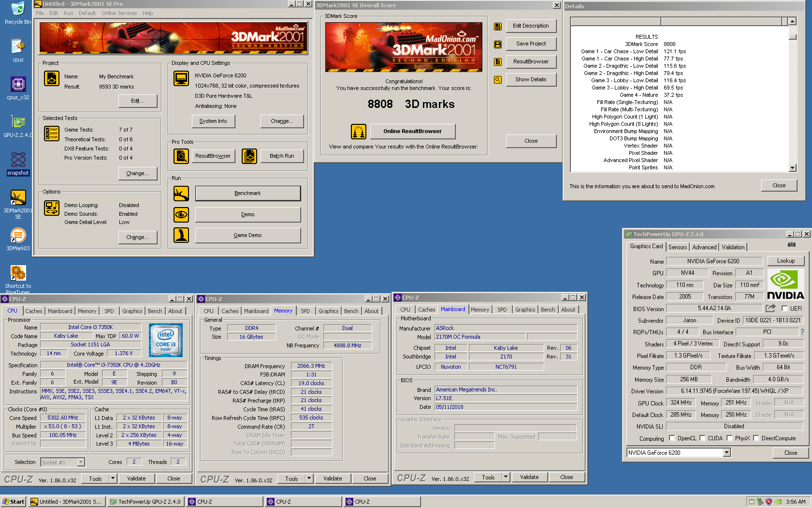The height and width of the screenshot is (508, 812).
Task: Open the Socket #1 selection dropdown in CPU-Z
Action: (81, 463)
